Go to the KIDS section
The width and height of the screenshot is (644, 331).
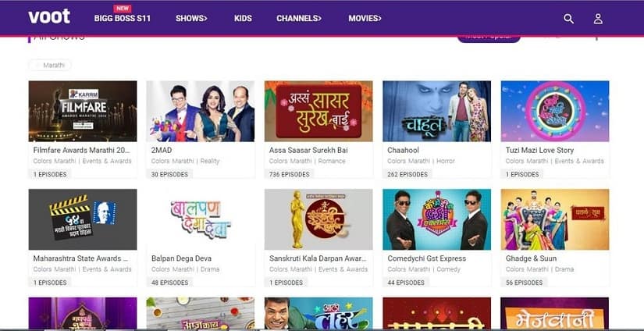click(x=243, y=19)
